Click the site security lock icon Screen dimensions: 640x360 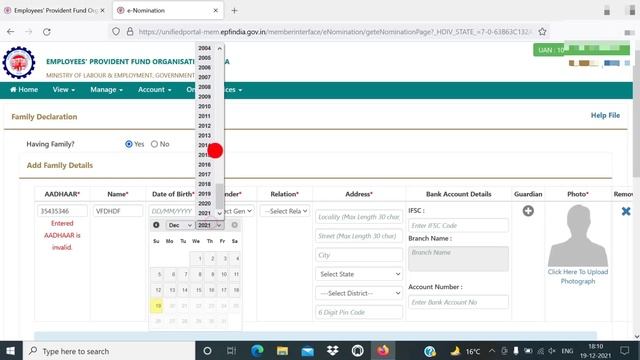(x=130, y=31)
